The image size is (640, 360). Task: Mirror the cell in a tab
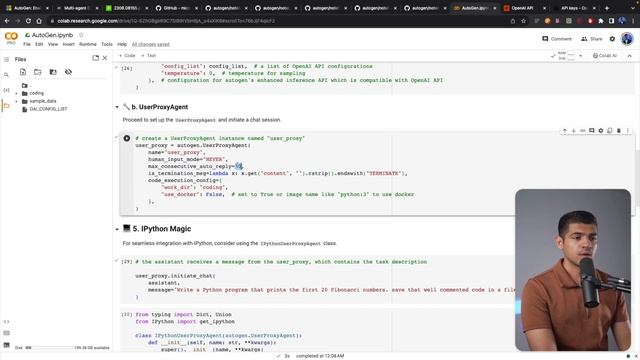(609, 131)
